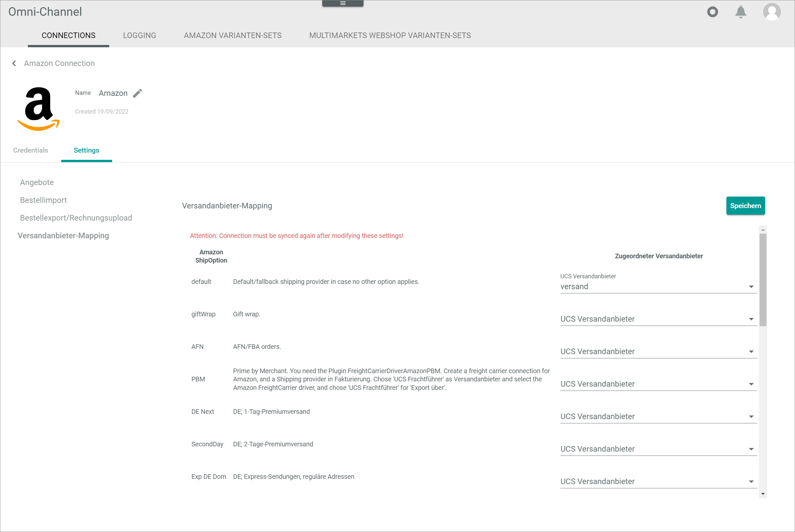Click the connection name 'Amazon'
Image resolution: width=795 pixels, height=532 pixels.
pyautogui.click(x=113, y=93)
